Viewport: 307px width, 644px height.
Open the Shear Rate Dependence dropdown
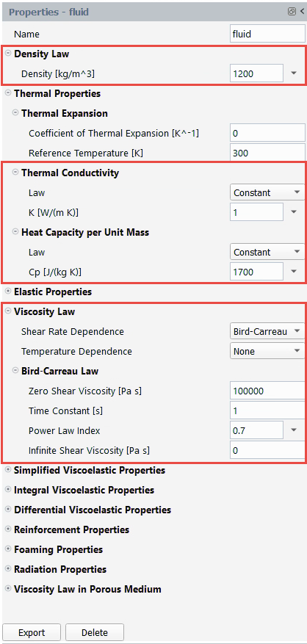point(267,331)
